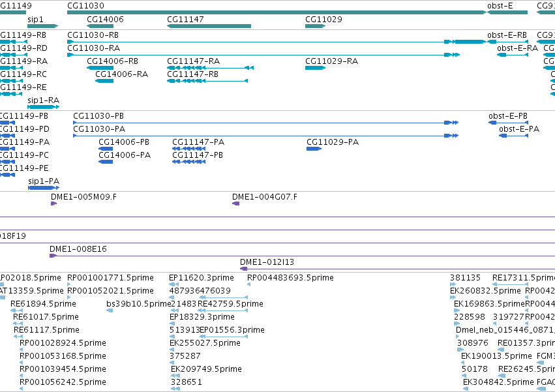Image resolution: width=555 pixels, height=392 pixels.
Task: Click the CG11030-RB transcript label
Action: click(93, 35)
